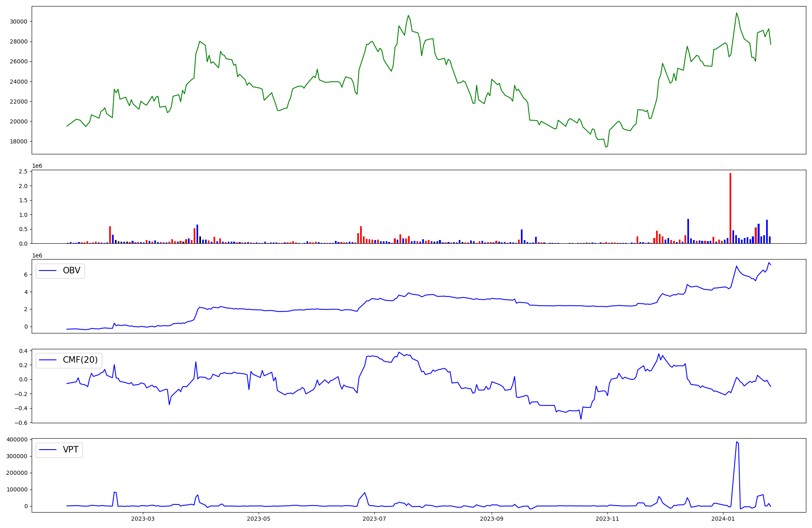This screenshot has height=528, width=812.
Task: Click the 2023-05 x-axis date label
Action: tap(259, 519)
